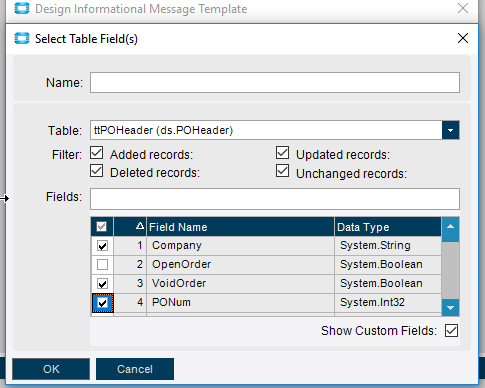Image resolution: width=485 pixels, height=388 pixels.
Task: Click the Select Table Field(s) dialog icon
Action: point(22,38)
